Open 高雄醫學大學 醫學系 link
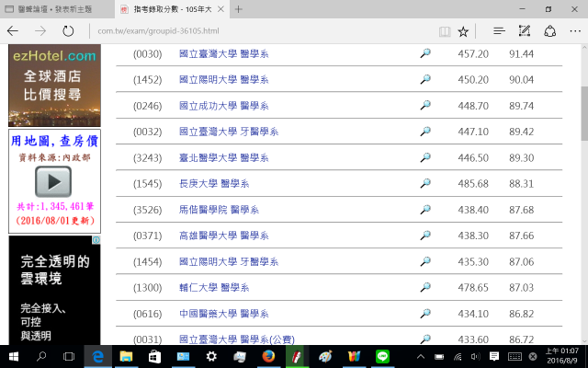The height and width of the screenshot is (368, 588). point(224,236)
